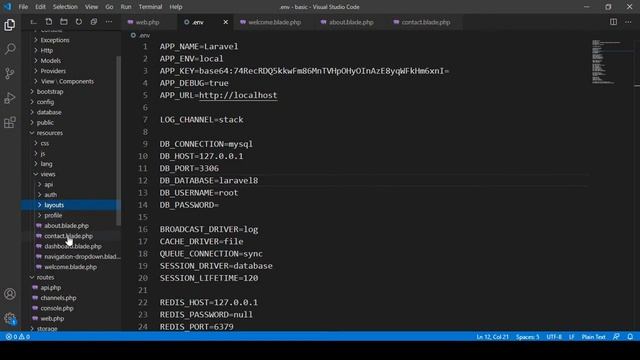Follow the http://localhost link

pos(238,96)
